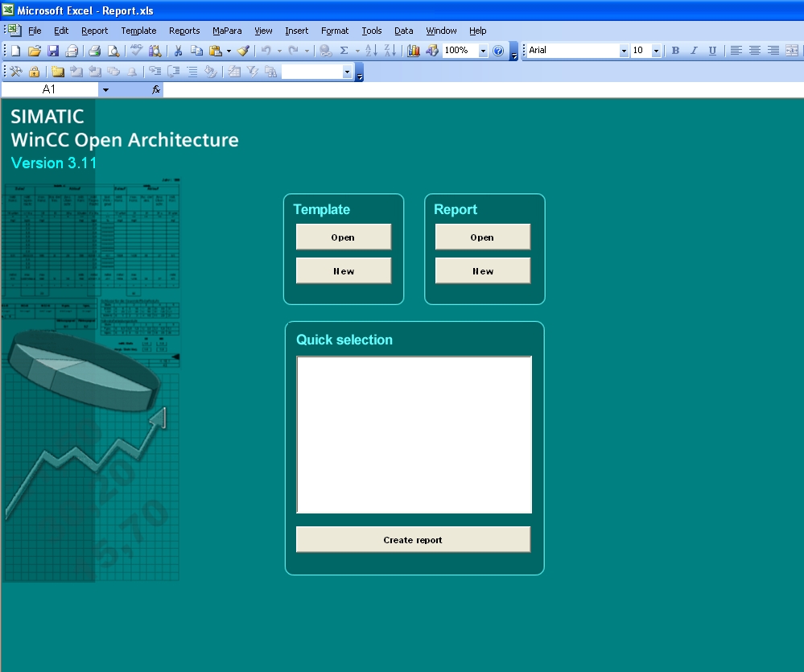The height and width of the screenshot is (672, 804).
Task: Toggle Merge and Center
Action: pyautogui.click(x=792, y=50)
